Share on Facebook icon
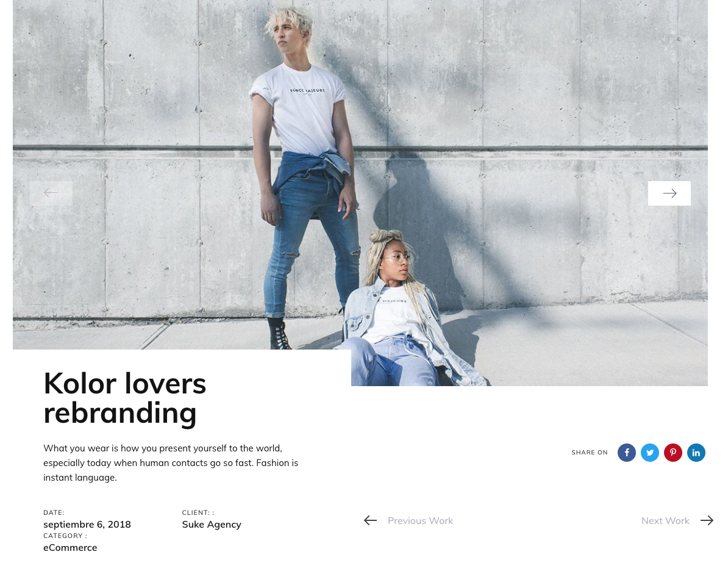The width and height of the screenshot is (728, 585). point(626,453)
